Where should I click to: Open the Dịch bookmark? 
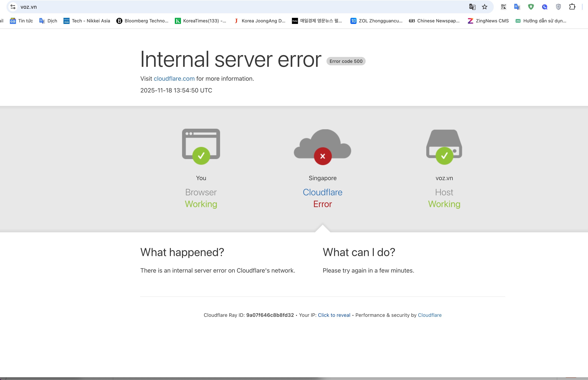point(48,21)
